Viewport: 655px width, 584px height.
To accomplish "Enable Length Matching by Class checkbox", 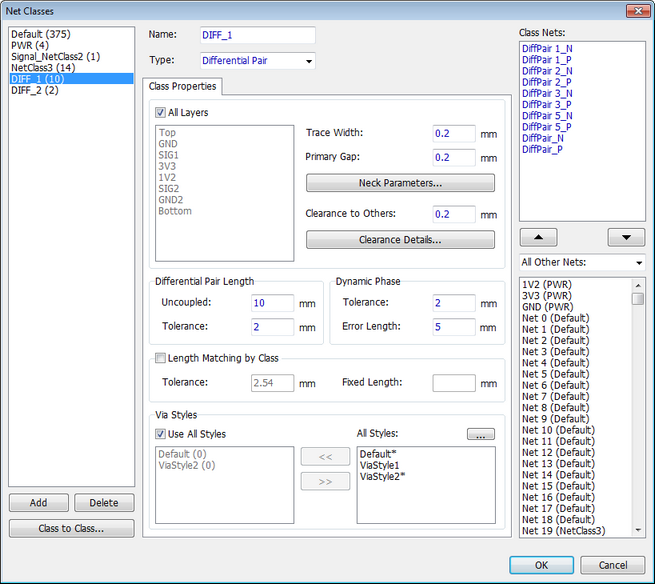I will click(160, 358).
